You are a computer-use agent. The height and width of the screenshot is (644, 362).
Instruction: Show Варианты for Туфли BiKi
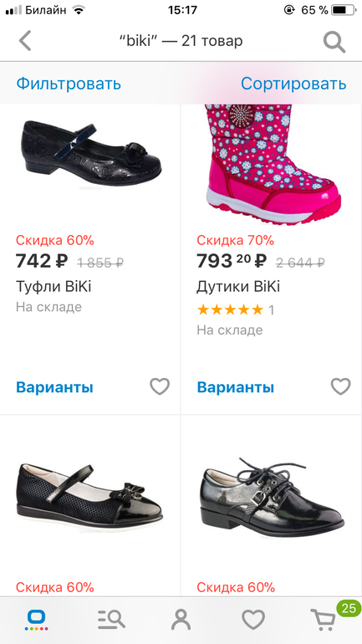point(54,387)
